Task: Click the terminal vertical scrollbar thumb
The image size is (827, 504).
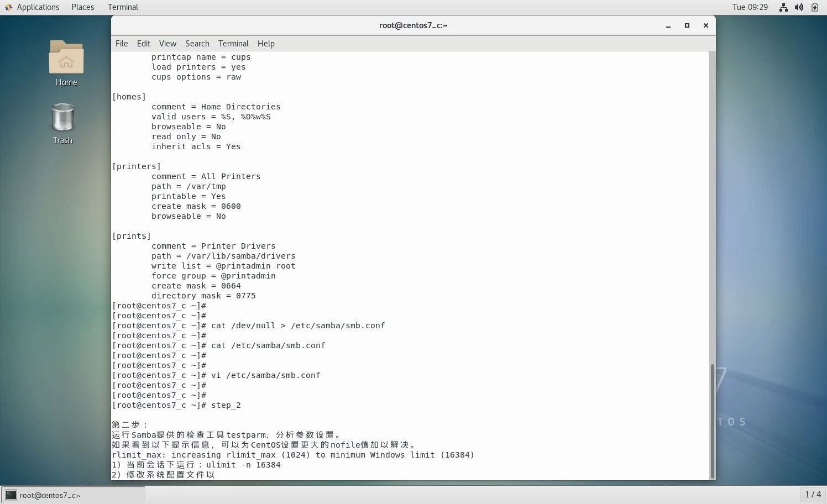Action: pyautogui.click(x=713, y=421)
